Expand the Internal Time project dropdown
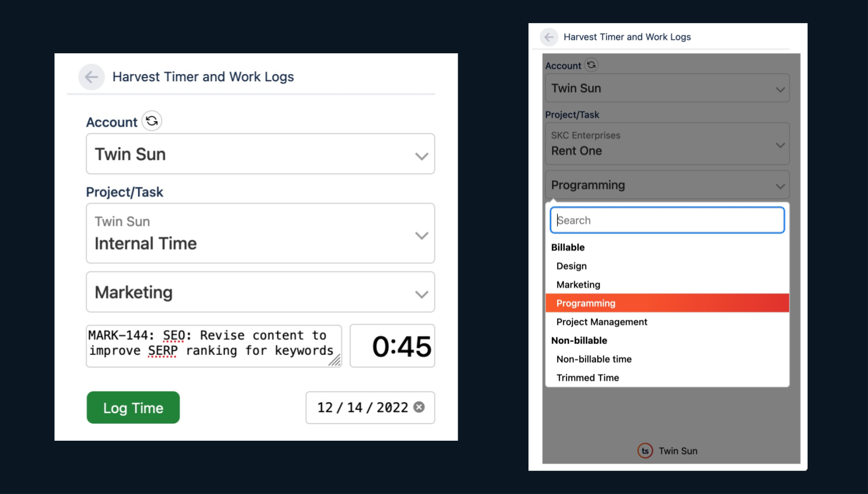The image size is (868, 494). tap(260, 234)
